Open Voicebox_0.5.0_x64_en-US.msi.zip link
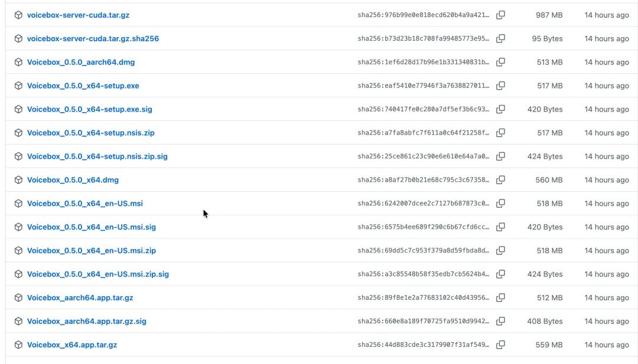This screenshot has width=638, height=364. 92,251
